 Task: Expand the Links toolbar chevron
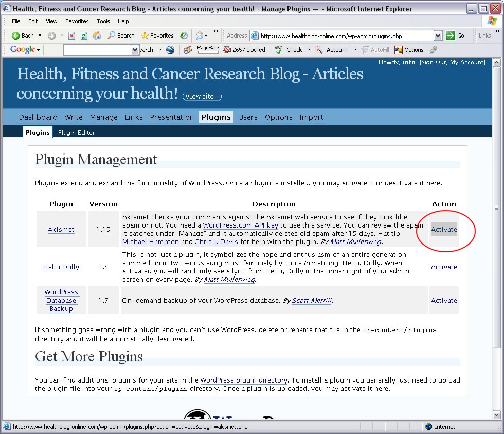[x=498, y=31]
